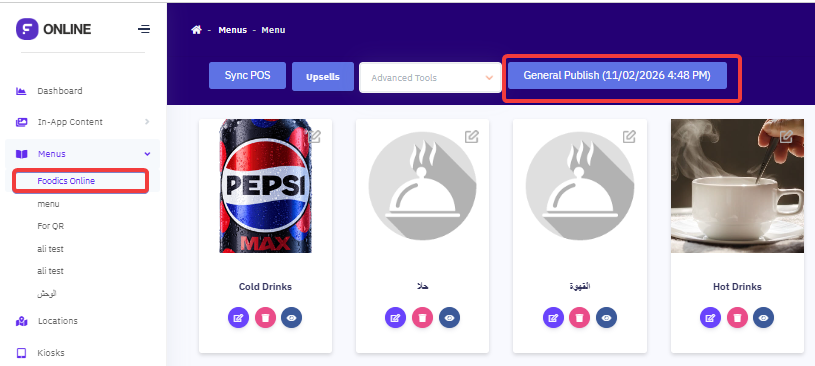This screenshot has width=815, height=366.
Task: Collapse sidebar with hamburger icon
Action: [x=144, y=29]
